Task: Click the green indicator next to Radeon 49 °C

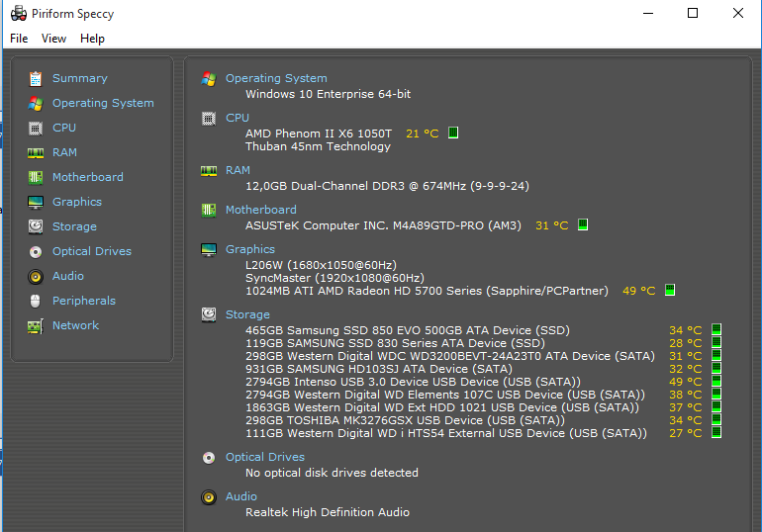Action: tap(670, 291)
